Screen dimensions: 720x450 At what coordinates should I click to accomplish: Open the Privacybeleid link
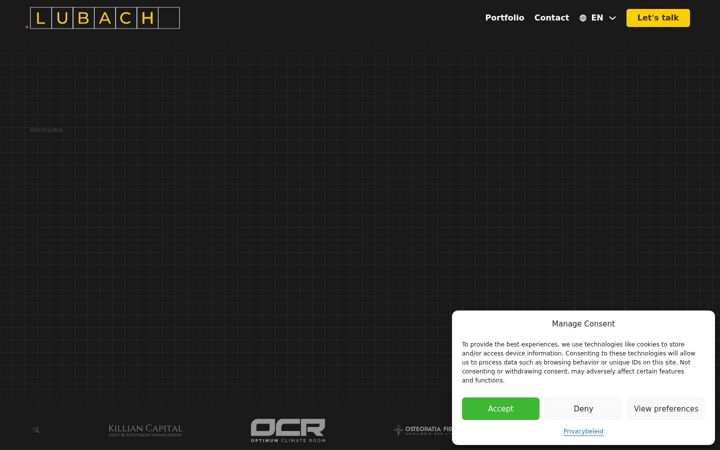click(583, 431)
